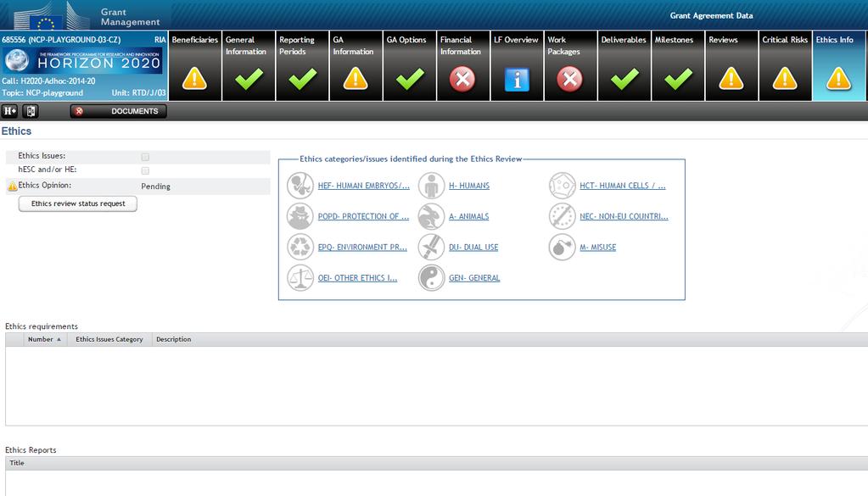Open EPQ- ENVIRONMENT PR link
This screenshot has height=496, width=868.
pyautogui.click(x=362, y=248)
